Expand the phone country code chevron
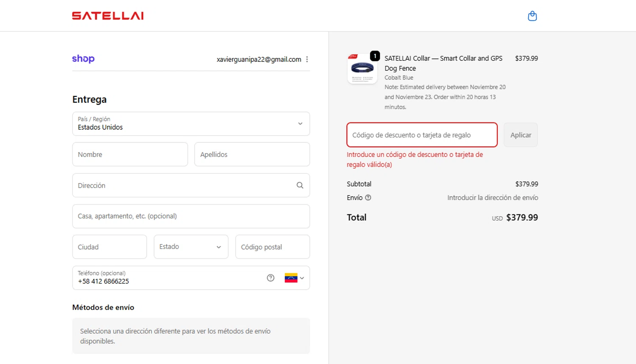The height and width of the screenshot is (364, 636). point(302,278)
